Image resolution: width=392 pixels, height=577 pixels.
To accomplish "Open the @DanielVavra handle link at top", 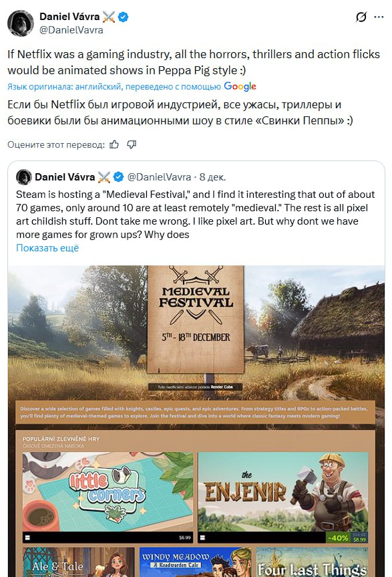I will tap(71, 30).
